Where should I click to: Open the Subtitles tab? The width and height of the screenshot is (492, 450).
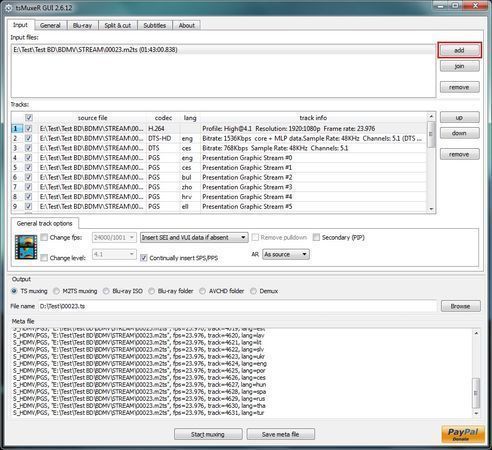coord(154,25)
